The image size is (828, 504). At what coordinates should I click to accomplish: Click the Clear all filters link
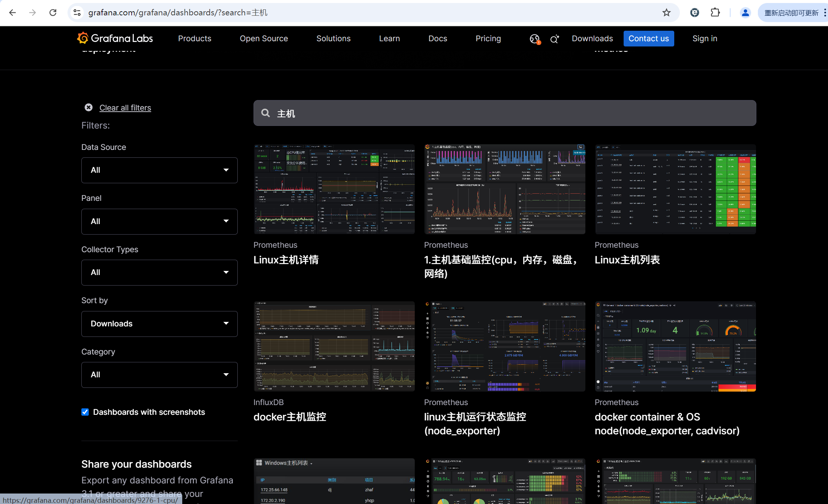tap(125, 108)
